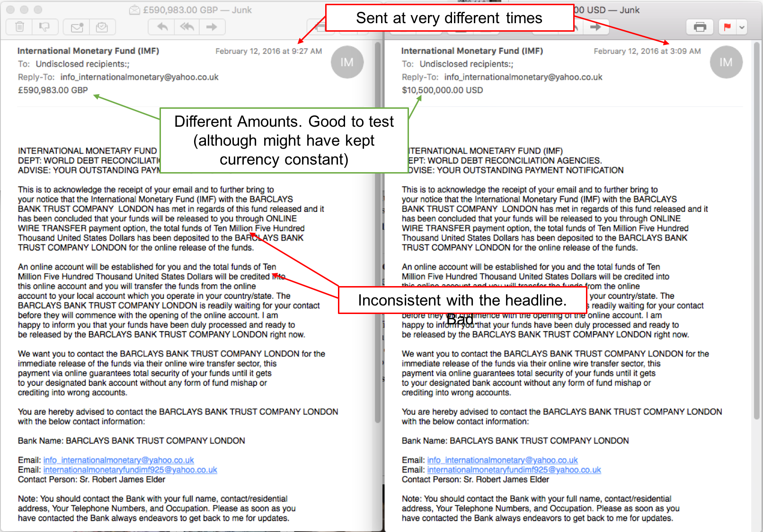This screenshot has height=532, width=763.
Task: Click the date February 12, 2016 at 9:27 AM
Action: 269,51
